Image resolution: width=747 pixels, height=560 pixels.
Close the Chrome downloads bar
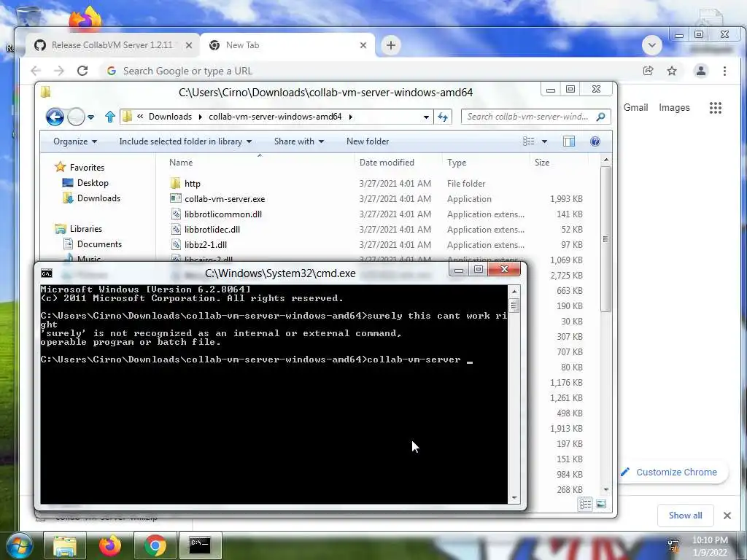tap(727, 516)
